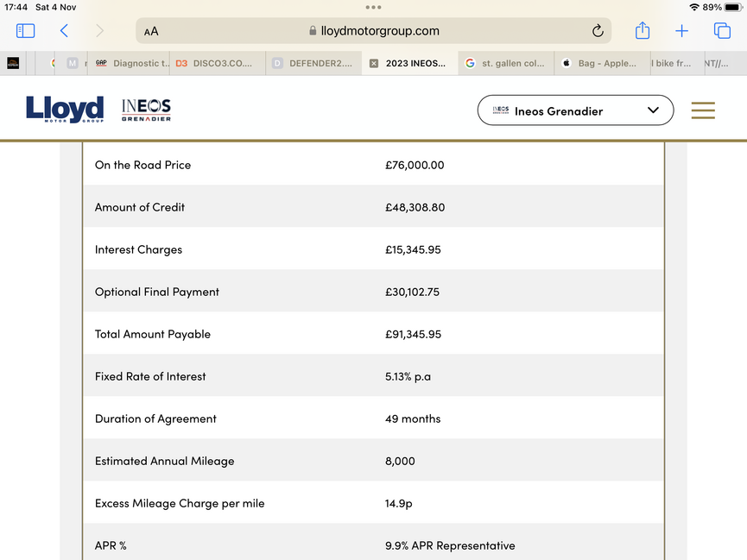Open the AA reader and text options
The image size is (747, 560).
(151, 31)
